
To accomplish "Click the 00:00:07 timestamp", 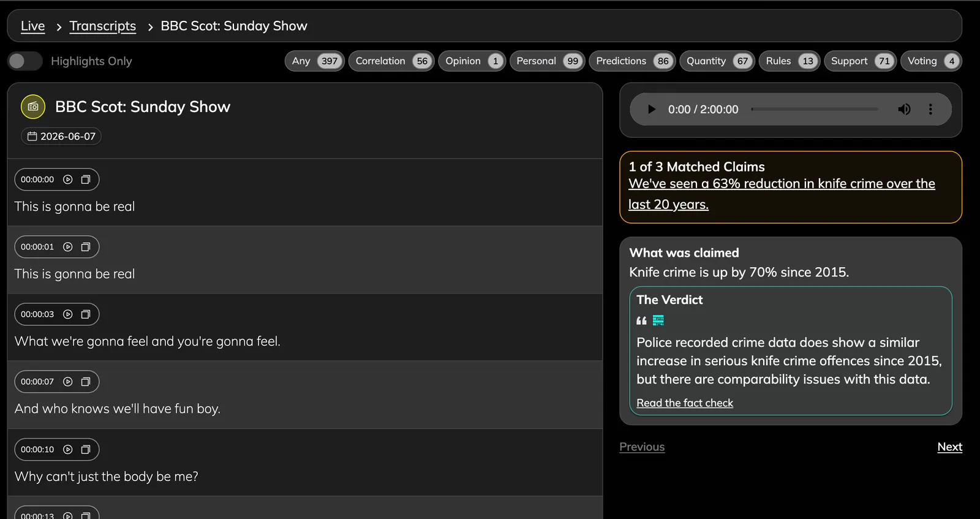I will pyautogui.click(x=37, y=382).
